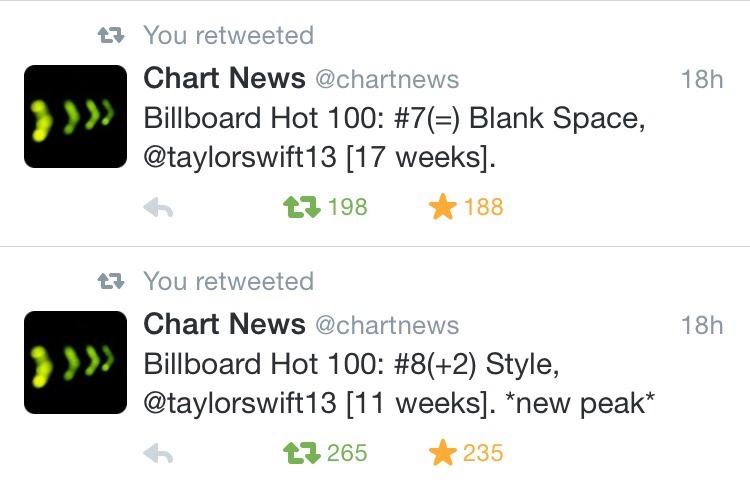This screenshot has width=750, height=488.
Task: Open the 18h timestamp of second tweet
Action: click(x=702, y=325)
